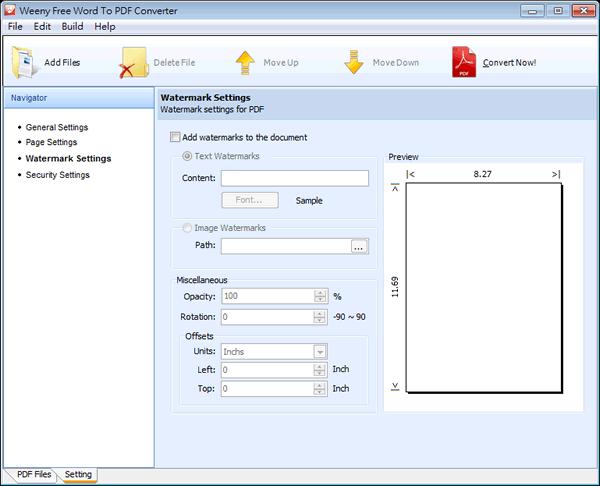The width and height of the screenshot is (600, 486).
Task: Click the Sample font preview text
Action: coord(309,201)
